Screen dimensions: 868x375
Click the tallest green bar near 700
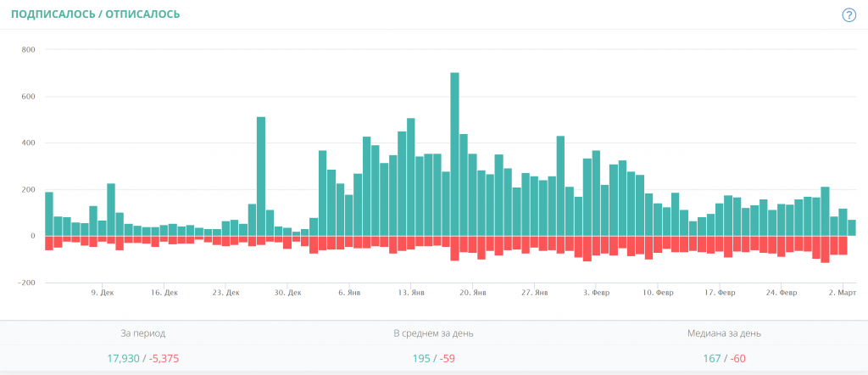pyautogui.click(x=454, y=153)
